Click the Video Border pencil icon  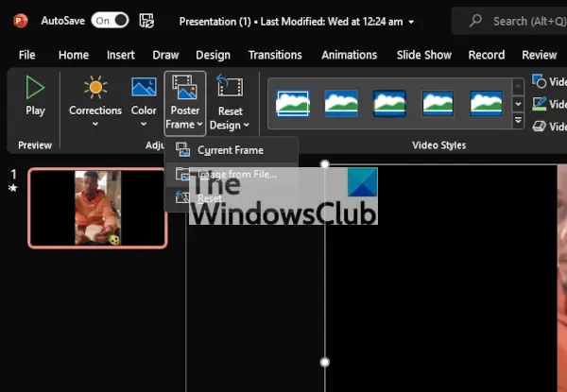tap(539, 104)
